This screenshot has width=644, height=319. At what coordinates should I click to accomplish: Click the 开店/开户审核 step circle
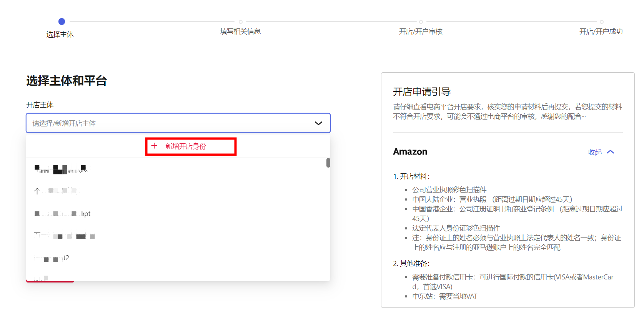pos(421,22)
